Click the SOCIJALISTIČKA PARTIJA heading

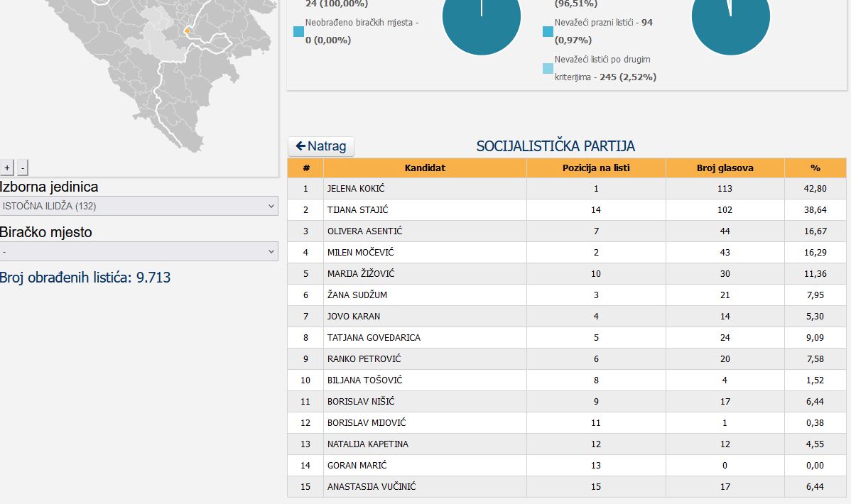[x=555, y=146]
